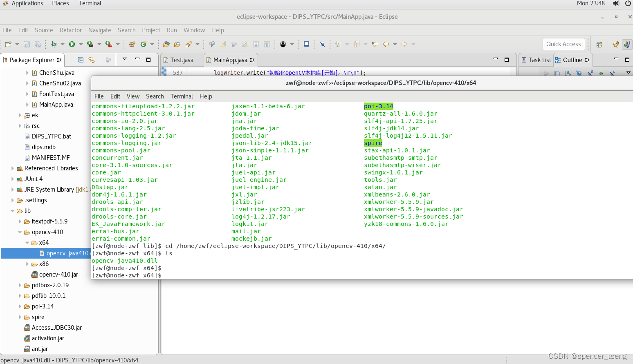Viewport: 633px width, 364px height.
Task: Open the Run button dropdown arrow
Action: (x=80, y=44)
